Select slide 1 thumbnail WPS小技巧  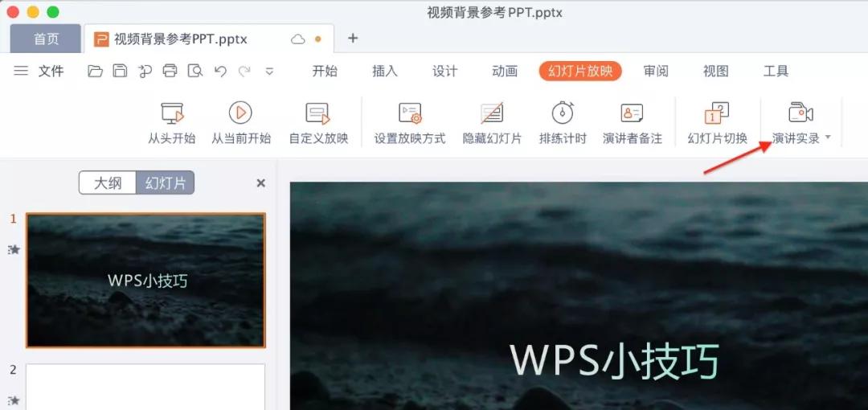click(x=146, y=281)
